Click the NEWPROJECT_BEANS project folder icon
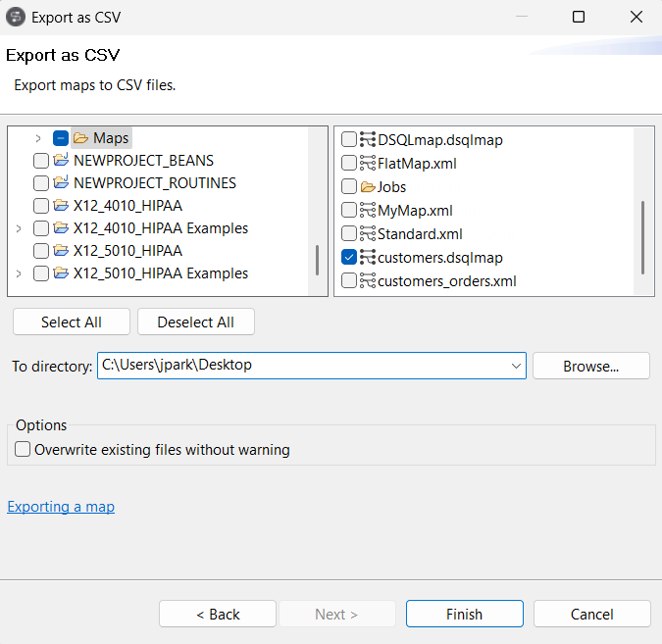This screenshot has width=662, height=644. [61, 161]
